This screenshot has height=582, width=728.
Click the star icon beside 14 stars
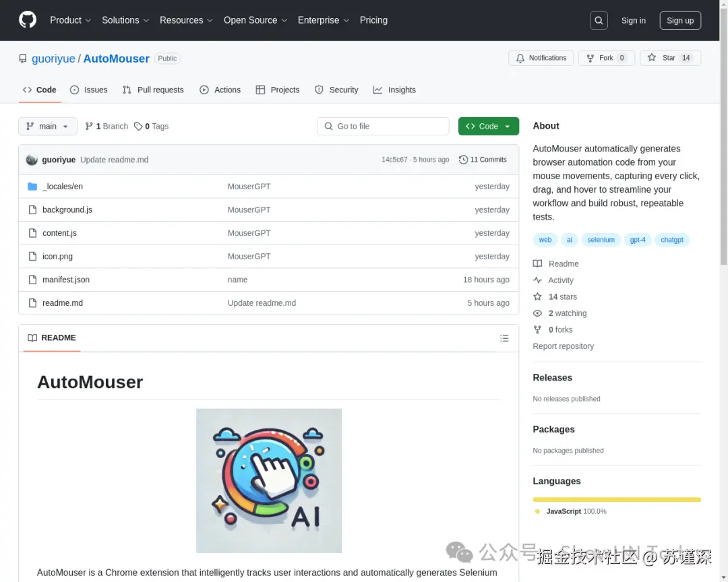pos(537,296)
